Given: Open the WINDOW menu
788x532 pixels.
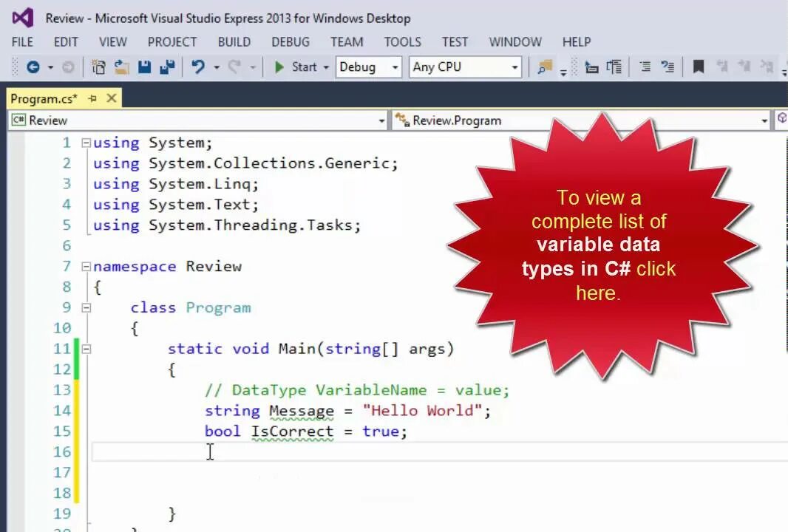Looking at the screenshot, I should click(515, 41).
